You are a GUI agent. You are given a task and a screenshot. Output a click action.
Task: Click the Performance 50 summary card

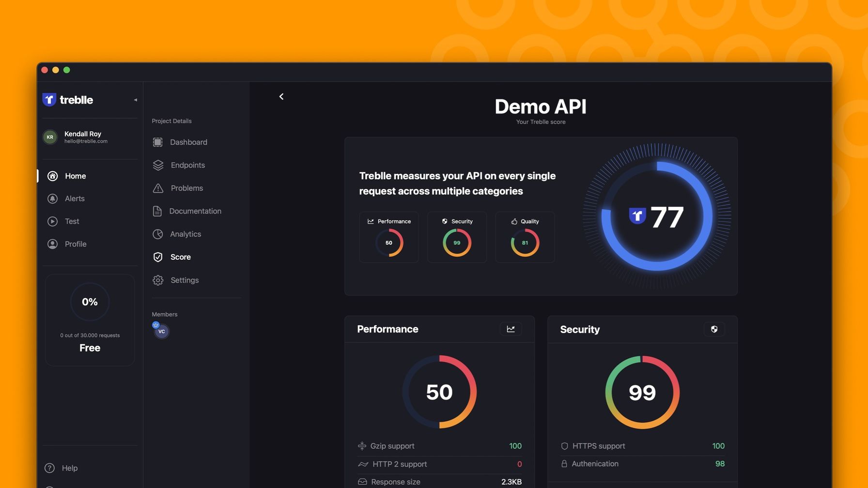[x=389, y=237]
